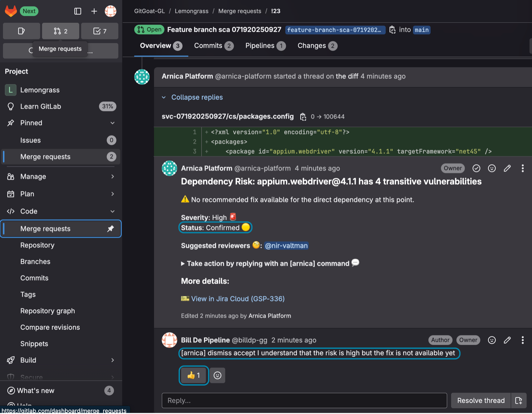Screen dimensions: 532x414
Task: Open Merge requests under Code
Action: point(61,229)
